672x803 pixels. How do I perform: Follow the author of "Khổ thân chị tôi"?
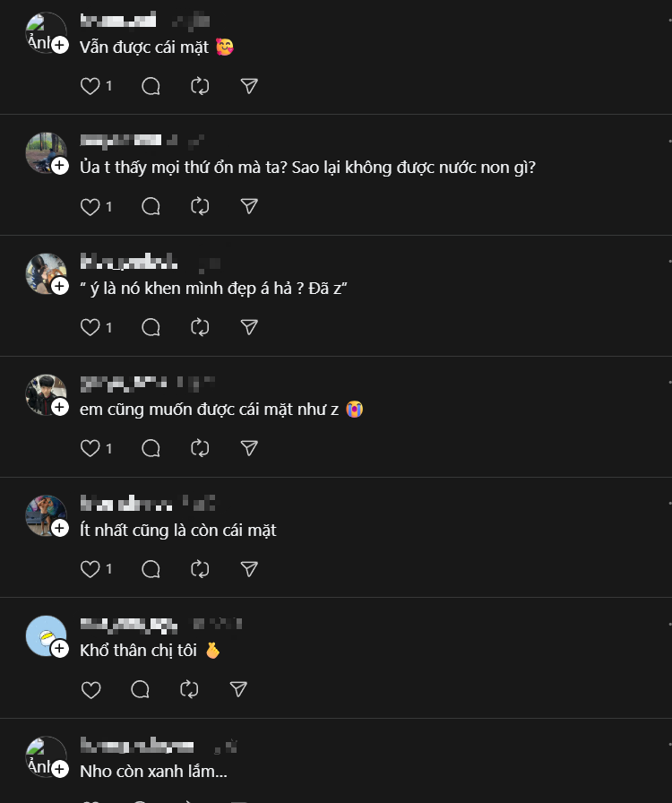[60, 648]
